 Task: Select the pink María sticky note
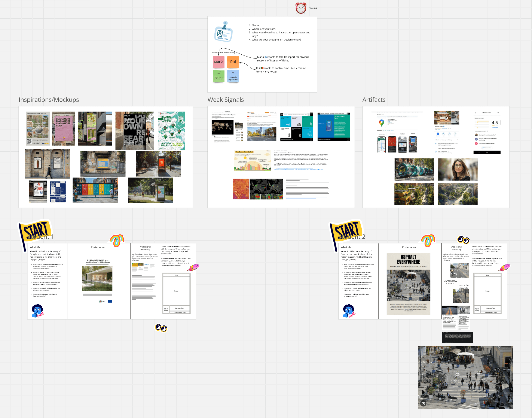pyautogui.click(x=218, y=62)
